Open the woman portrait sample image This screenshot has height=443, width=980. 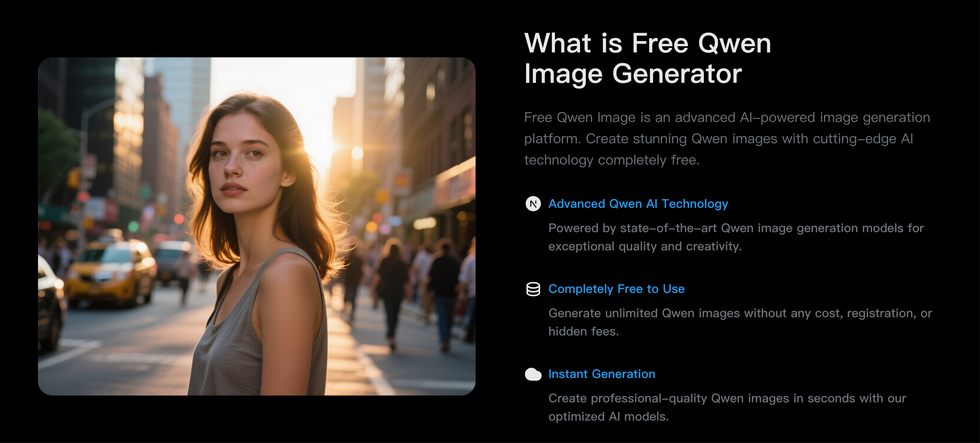pyautogui.click(x=257, y=226)
